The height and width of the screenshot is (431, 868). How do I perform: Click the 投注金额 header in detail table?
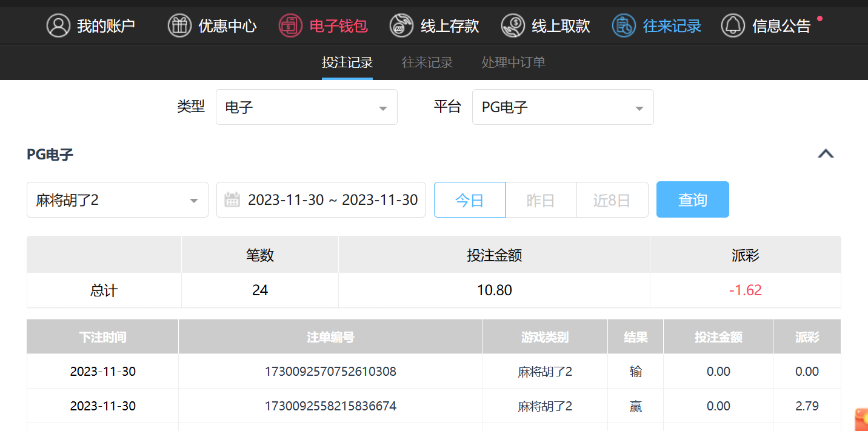pyautogui.click(x=718, y=337)
